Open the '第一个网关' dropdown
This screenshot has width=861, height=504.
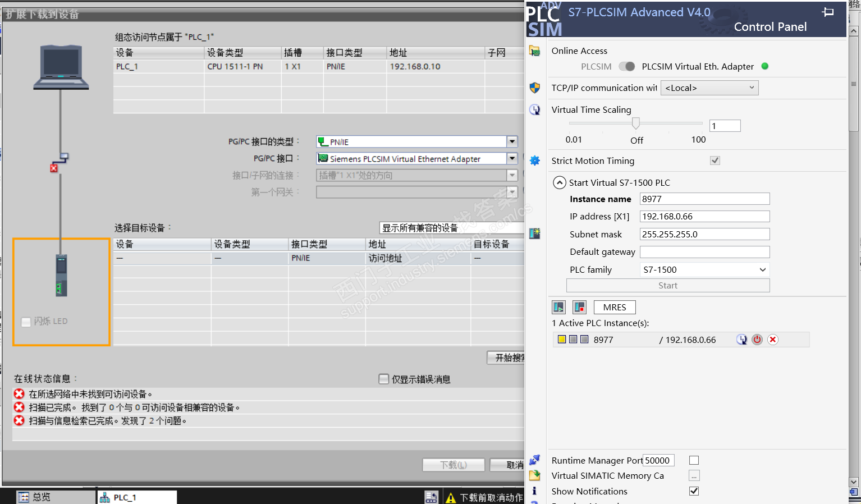tap(512, 192)
